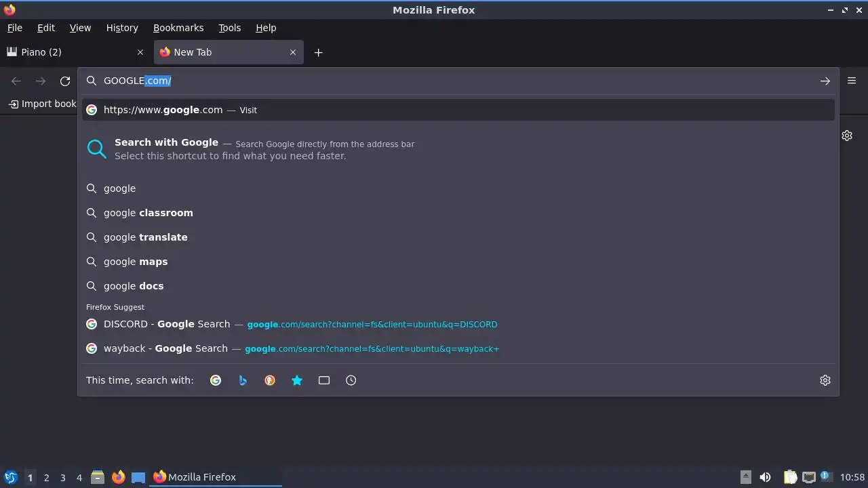Switch to workspace 4 in the taskbar
This screenshot has width=868, height=488.
tap(79, 477)
